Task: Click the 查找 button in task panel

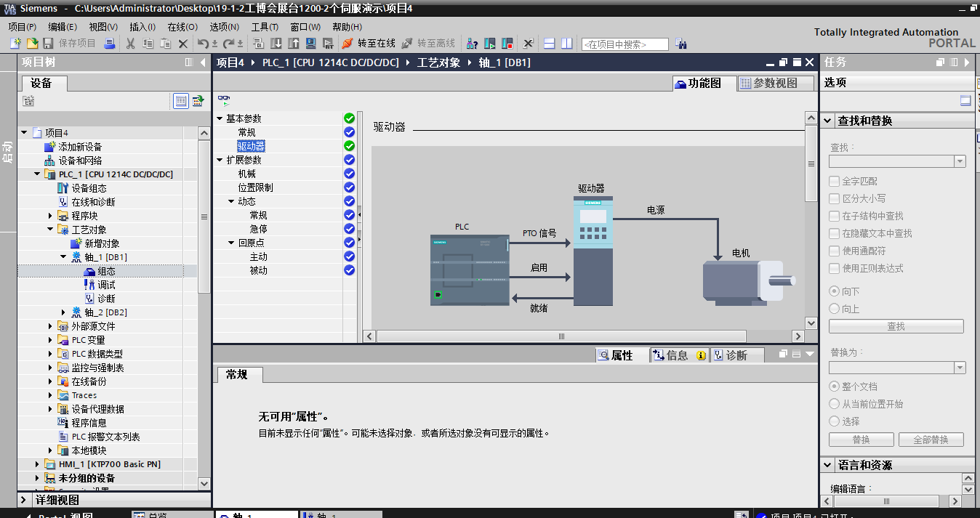Action: 896,326
